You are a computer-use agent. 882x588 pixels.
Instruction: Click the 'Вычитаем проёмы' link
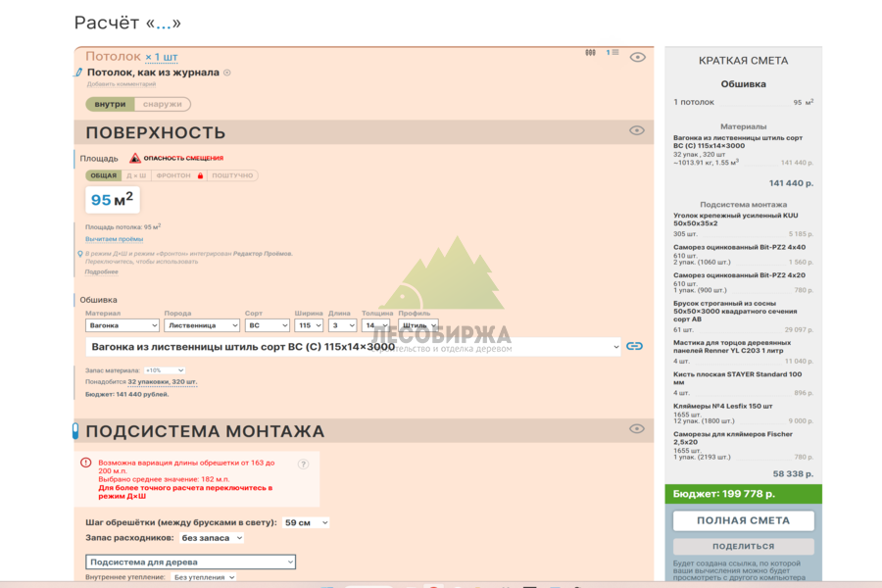[115, 239]
